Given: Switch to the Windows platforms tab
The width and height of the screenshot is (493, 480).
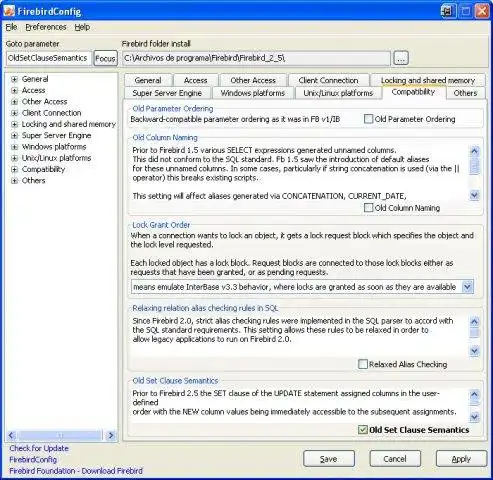Looking at the screenshot, I should pyautogui.click(x=253, y=93).
